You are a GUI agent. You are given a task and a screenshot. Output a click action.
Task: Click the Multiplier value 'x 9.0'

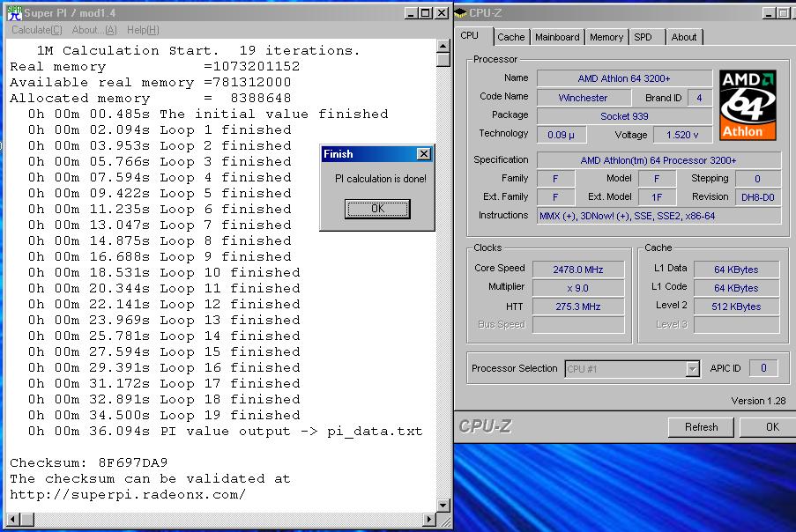(578, 288)
